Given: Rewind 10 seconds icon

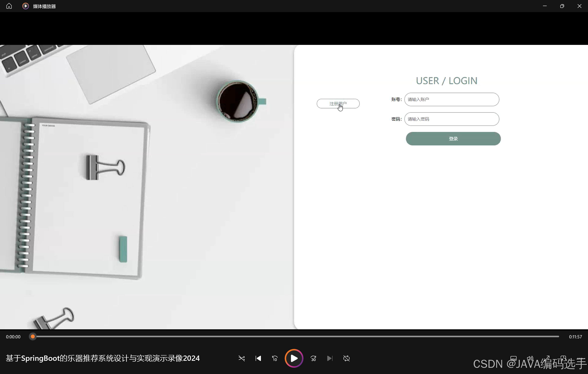Looking at the screenshot, I should [275, 358].
